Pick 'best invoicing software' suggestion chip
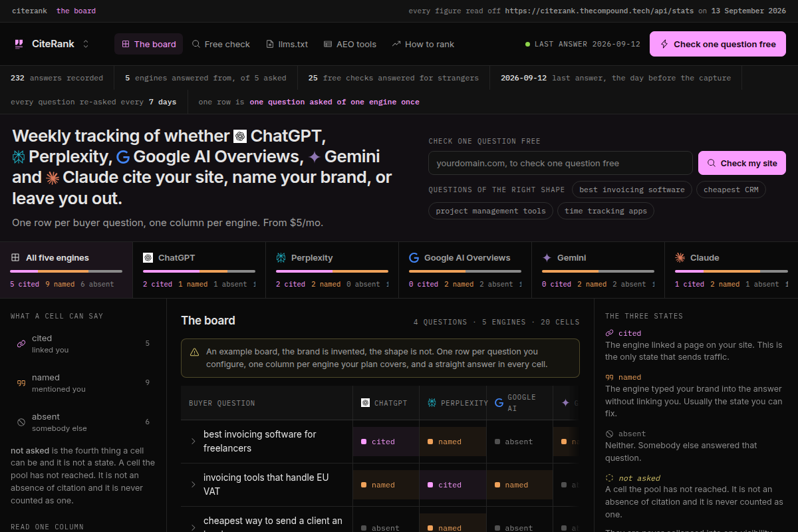This screenshot has height=532, width=798. (632, 190)
